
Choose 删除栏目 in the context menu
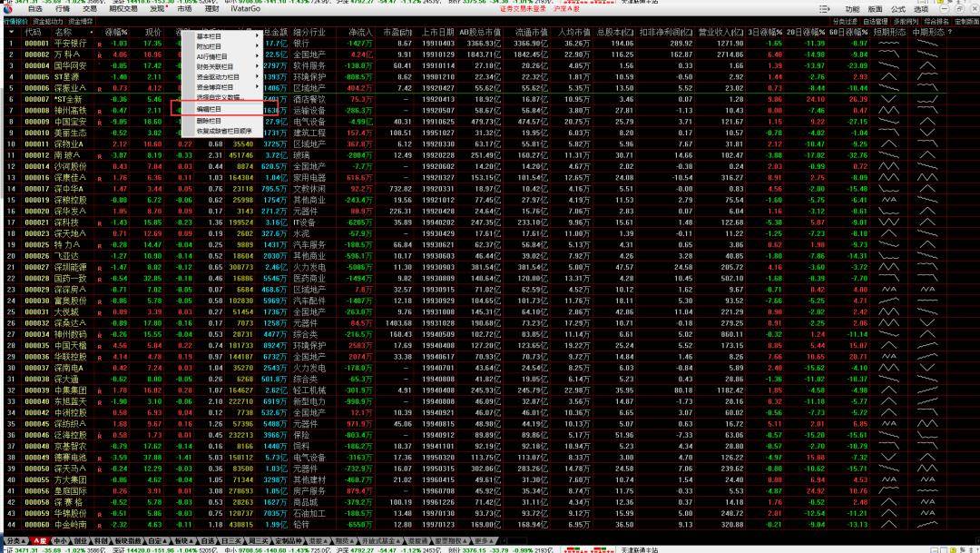tap(222, 121)
